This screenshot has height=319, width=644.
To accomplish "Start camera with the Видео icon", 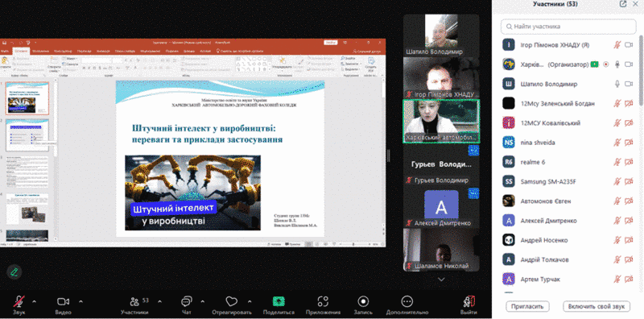I will tap(63, 302).
